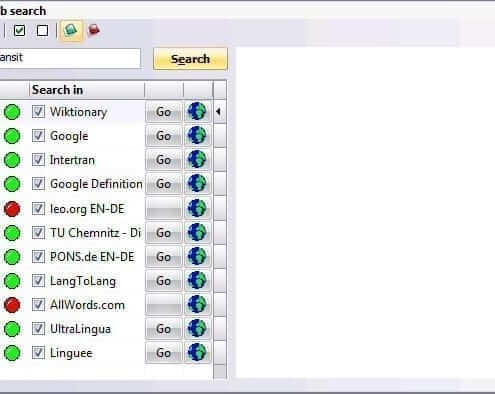
Task: Click red status dot for leo.org EN-DE
Action: click(12, 209)
